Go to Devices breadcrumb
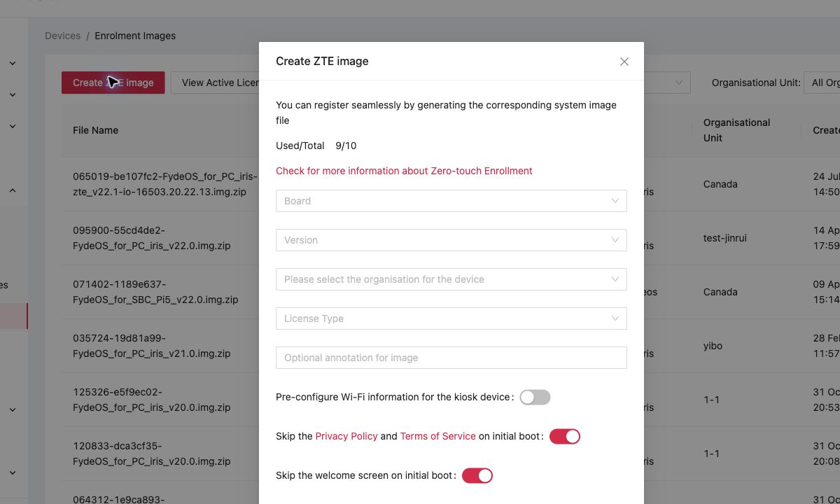Viewport: 840px width, 504px height. pos(63,36)
